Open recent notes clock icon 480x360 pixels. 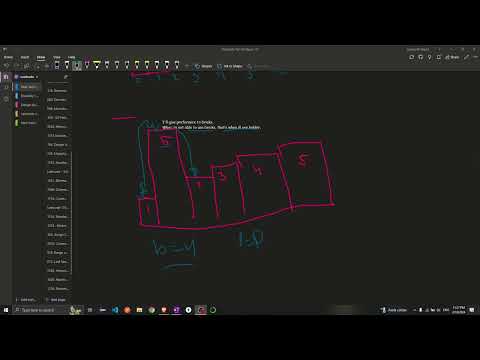tap(6, 99)
